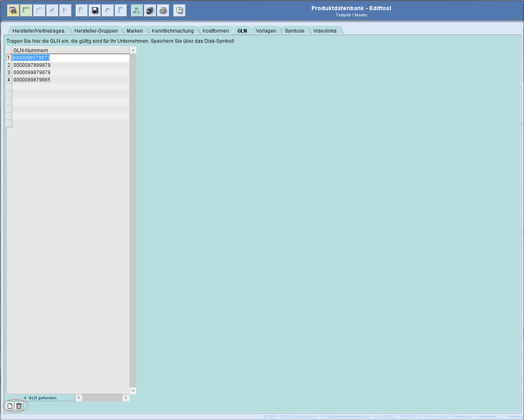524x420 pixels.
Task: Click the GLN-Nummern column header
Action: [70, 50]
